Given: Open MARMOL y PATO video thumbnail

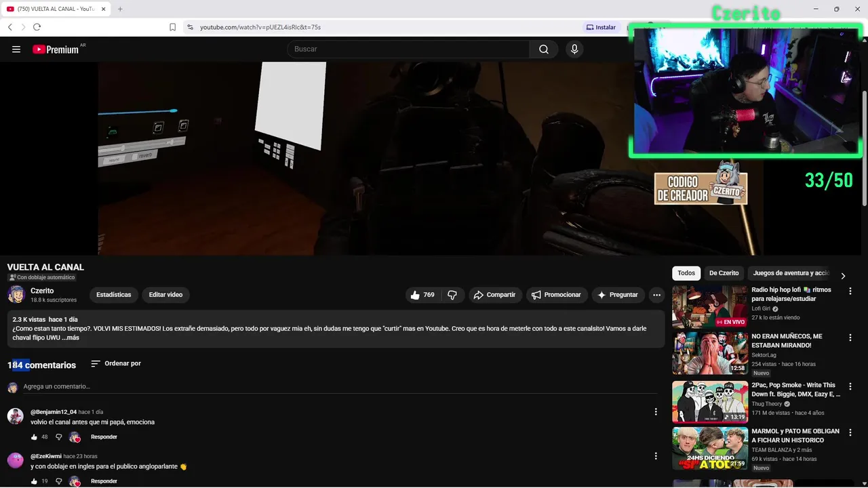Looking at the screenshot, I should (710, 448).
